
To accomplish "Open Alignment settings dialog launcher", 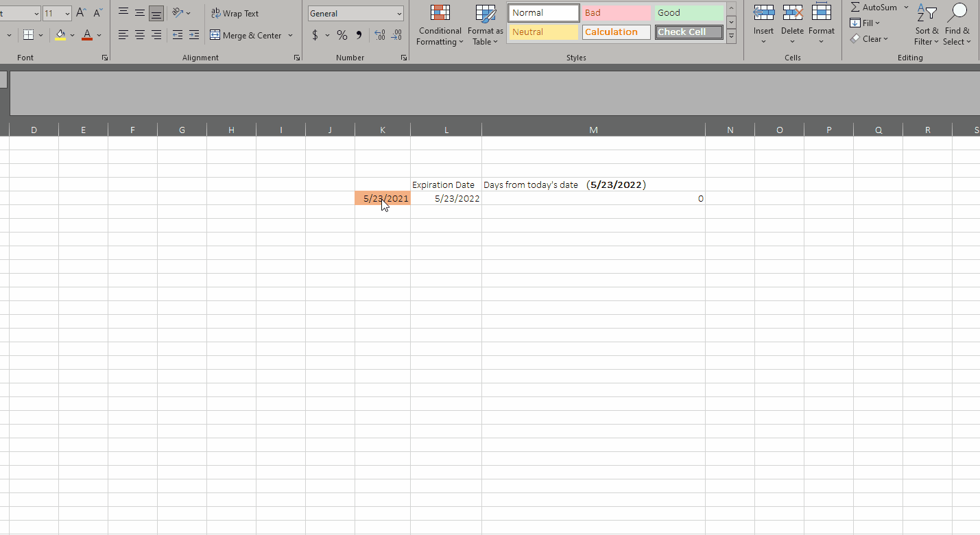I will [297, 58].
